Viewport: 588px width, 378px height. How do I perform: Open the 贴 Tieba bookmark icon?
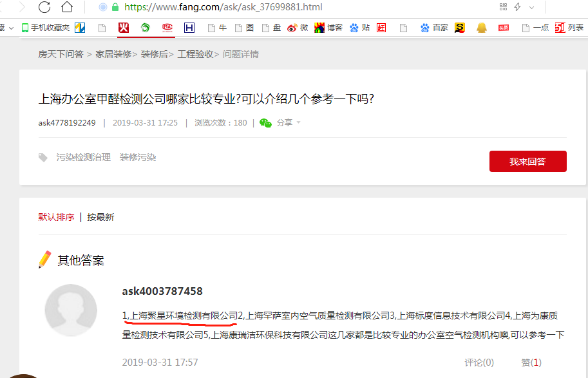pos(359,28)
